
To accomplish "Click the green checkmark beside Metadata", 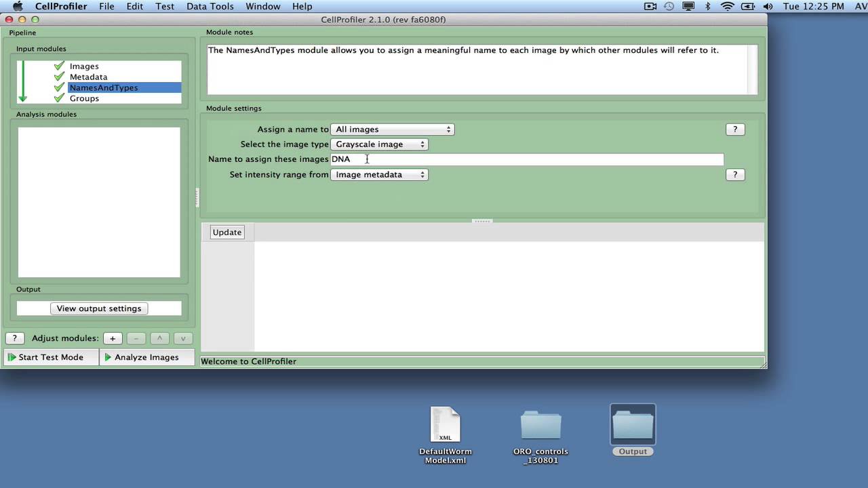I will click(59, 77).
